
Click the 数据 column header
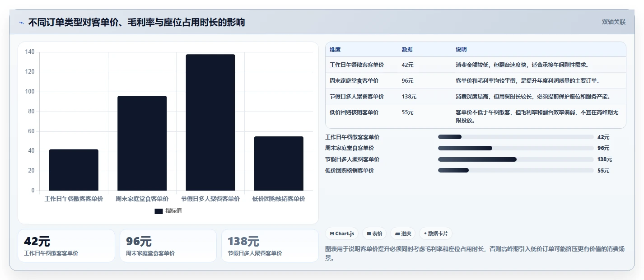pos(407,50)
